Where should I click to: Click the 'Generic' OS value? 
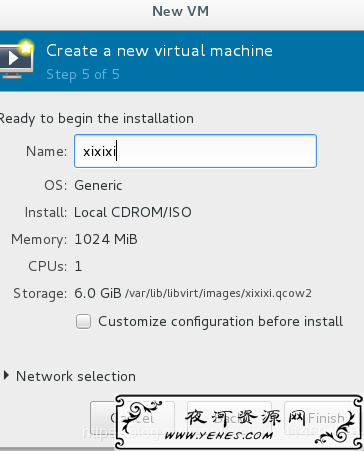pyautogui.click(x=98, y=185)
